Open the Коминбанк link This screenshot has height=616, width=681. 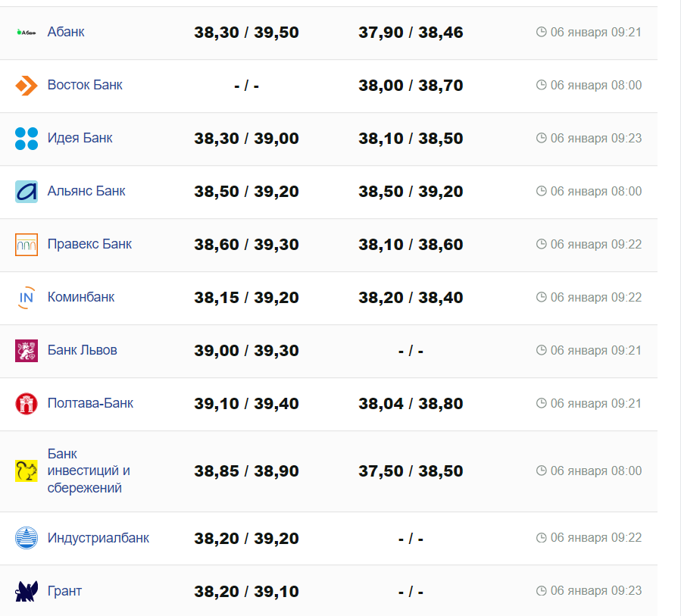(x=81, y=297)
